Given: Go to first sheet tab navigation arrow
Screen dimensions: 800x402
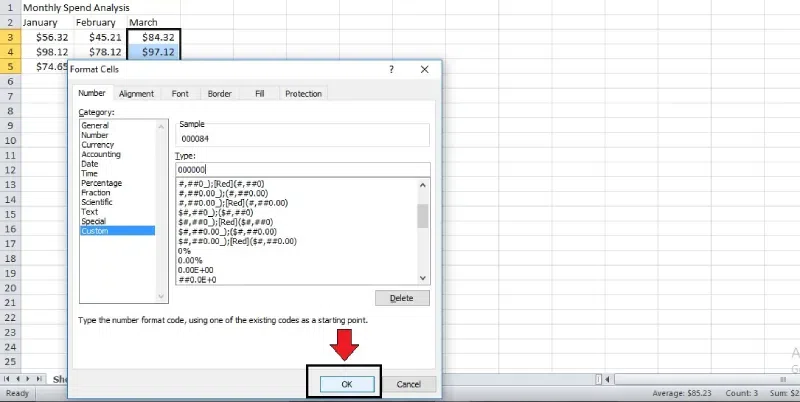Looking at the screenshot, I should click(x=7, y=379).
